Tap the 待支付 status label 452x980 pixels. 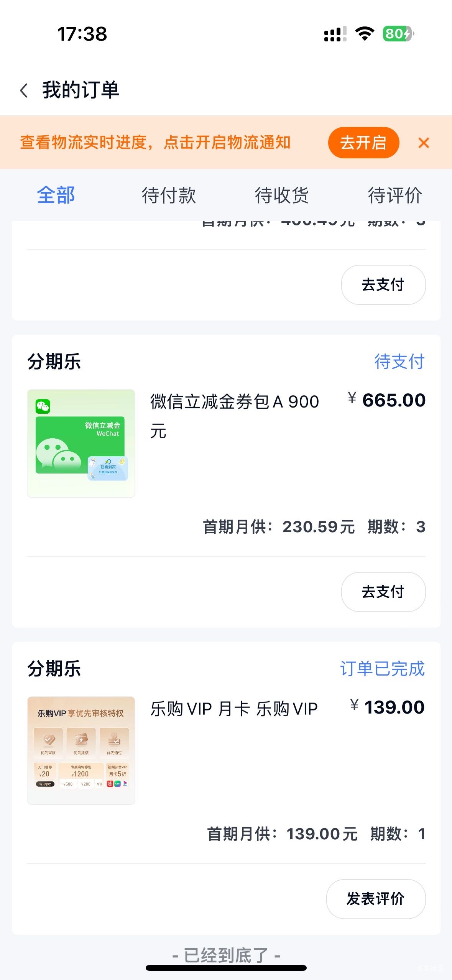[399, 361]
